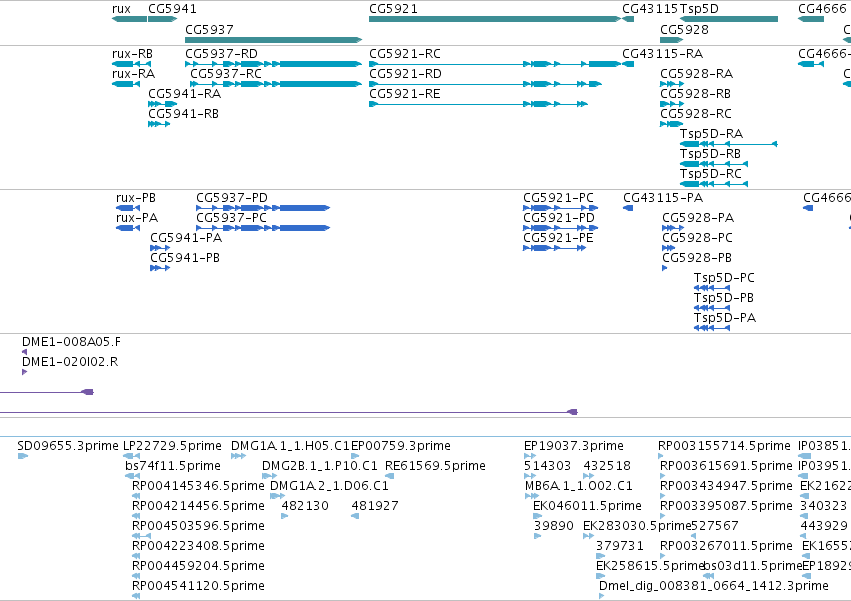Select DMG2B.1_1.P10.C1 feature
The height and width of the screenshot is (601, 851).
tap(270, 476)
